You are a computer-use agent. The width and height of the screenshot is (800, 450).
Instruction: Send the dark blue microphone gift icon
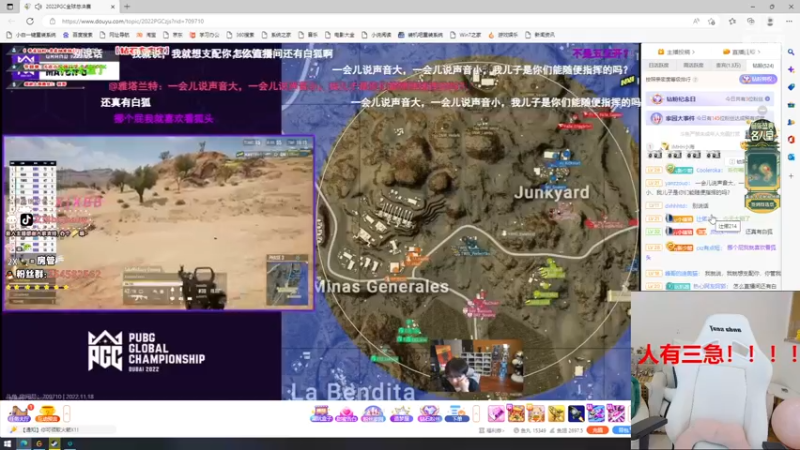[576, 413]
